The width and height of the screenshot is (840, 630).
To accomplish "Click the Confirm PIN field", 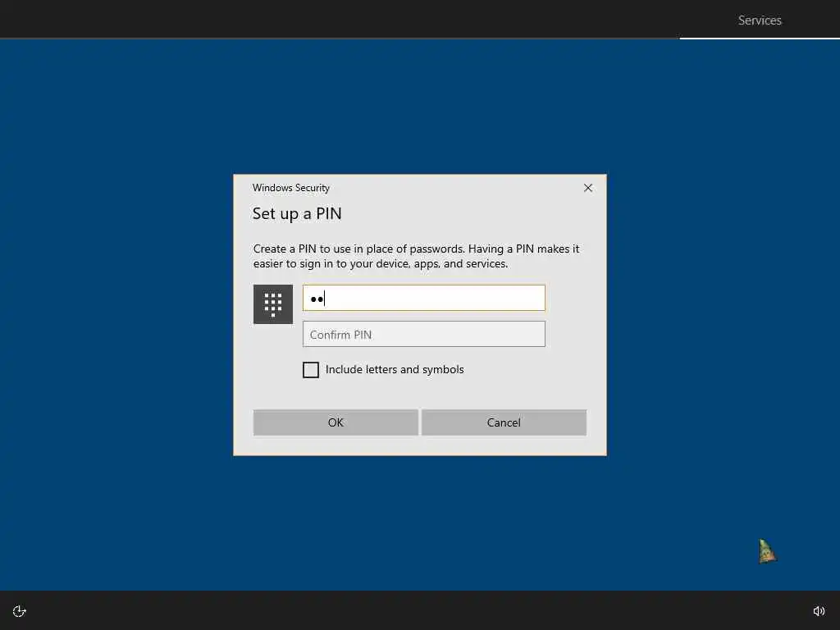I will pyautogui.click(x=424, y=335).
